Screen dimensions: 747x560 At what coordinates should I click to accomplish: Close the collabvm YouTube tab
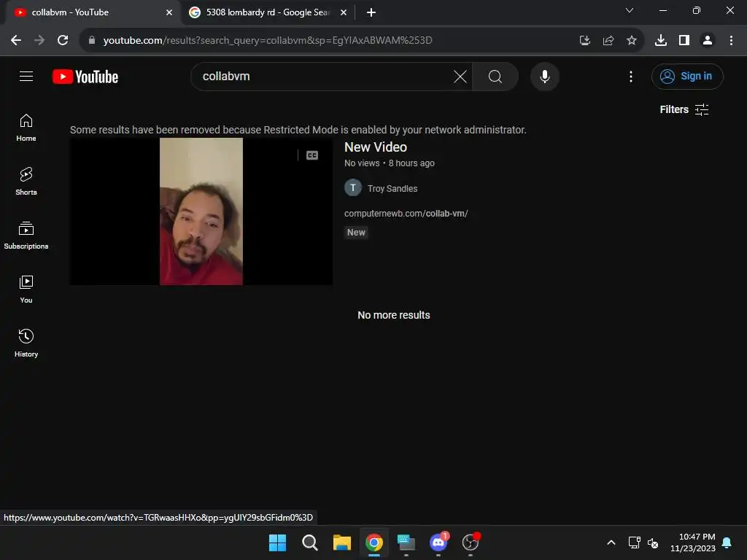point(169,12)
